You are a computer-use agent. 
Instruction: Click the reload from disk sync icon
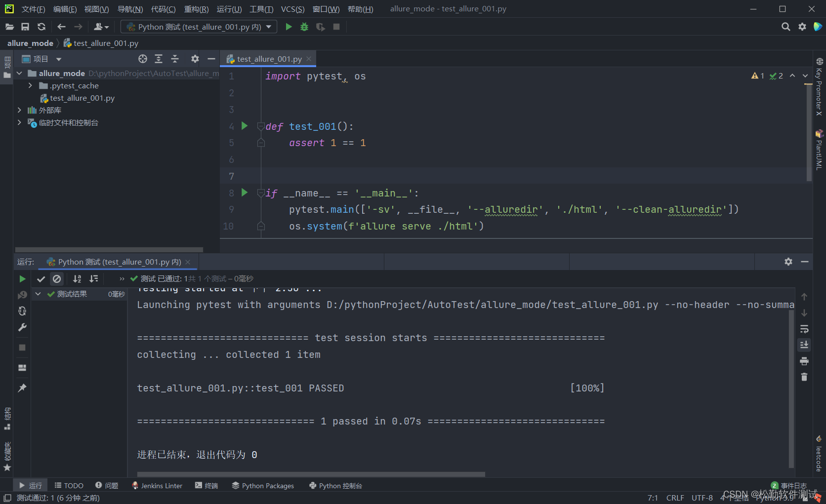coord(41,27)
